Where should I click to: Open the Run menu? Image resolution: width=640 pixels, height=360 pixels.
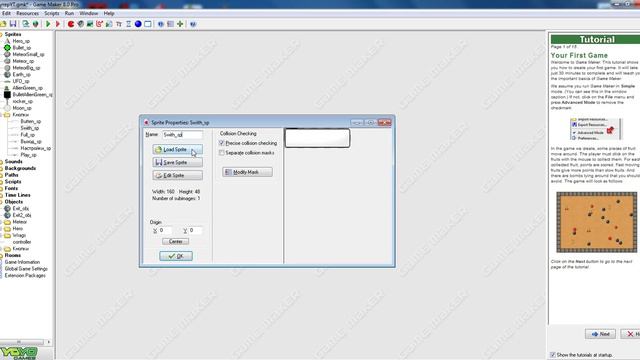coord(69,13)
